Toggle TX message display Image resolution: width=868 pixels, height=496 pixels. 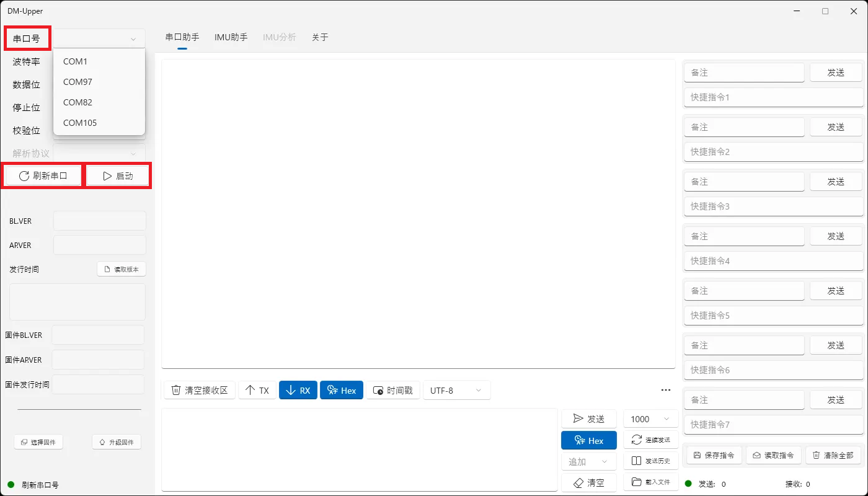coord(257,389)
